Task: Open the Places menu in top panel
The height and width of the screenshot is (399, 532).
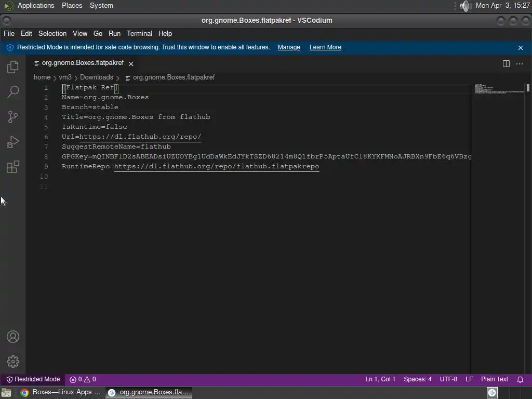Action: click(72, 5)
